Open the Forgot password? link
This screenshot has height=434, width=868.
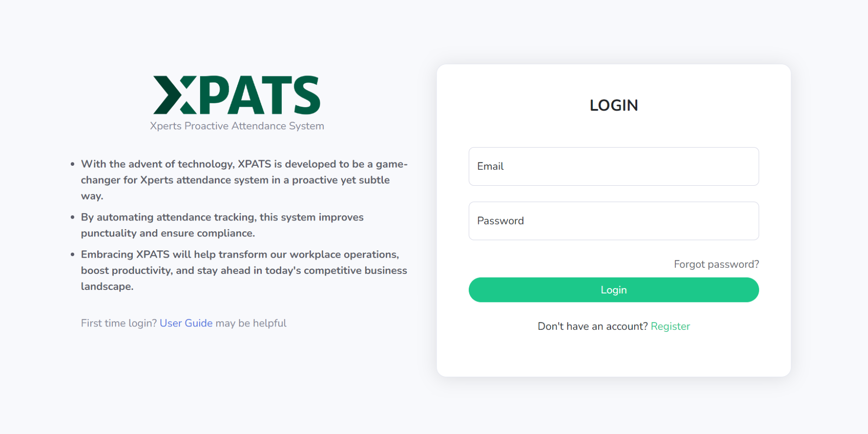click(x=716, y=264)
